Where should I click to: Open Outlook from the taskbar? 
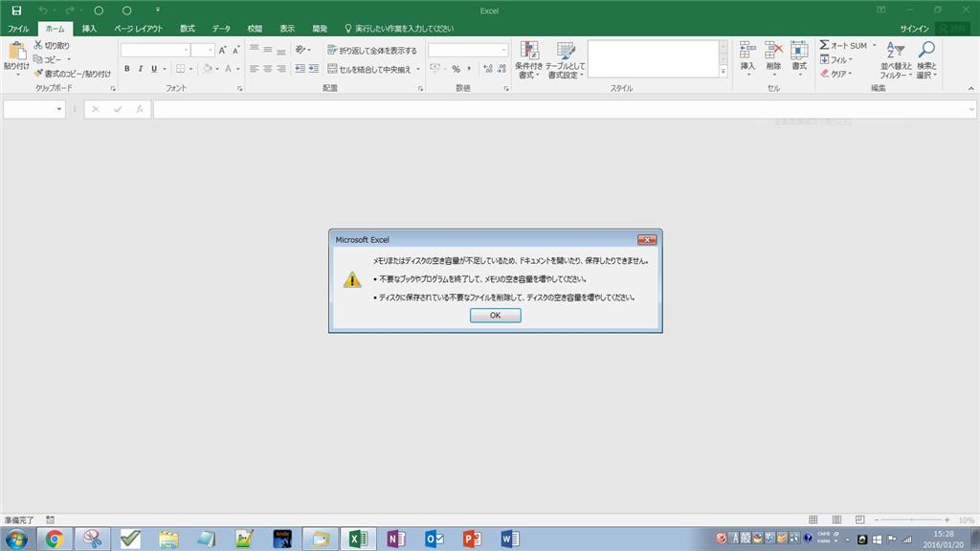coord(434,539)
